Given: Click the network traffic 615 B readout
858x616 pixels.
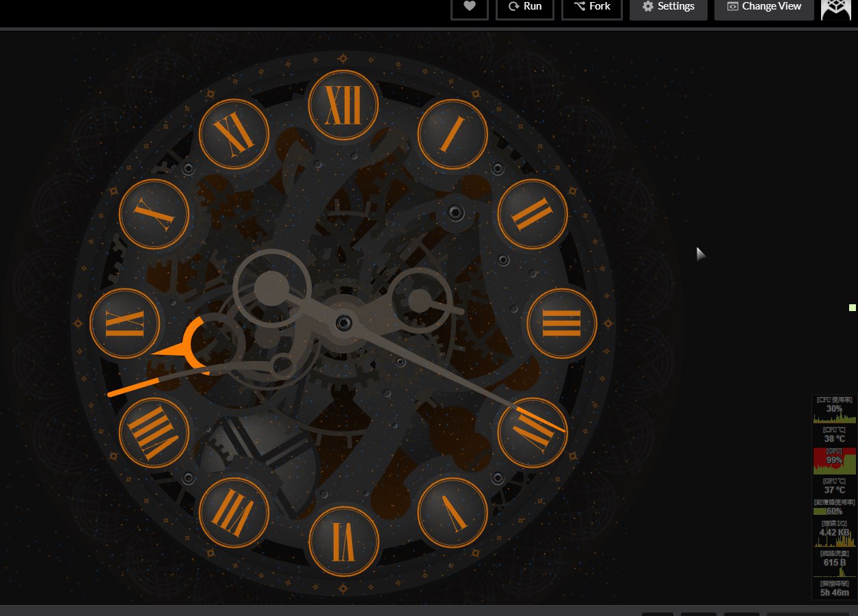Looking at the screenshot, I should pyautogui.click(x=834, y=563).
